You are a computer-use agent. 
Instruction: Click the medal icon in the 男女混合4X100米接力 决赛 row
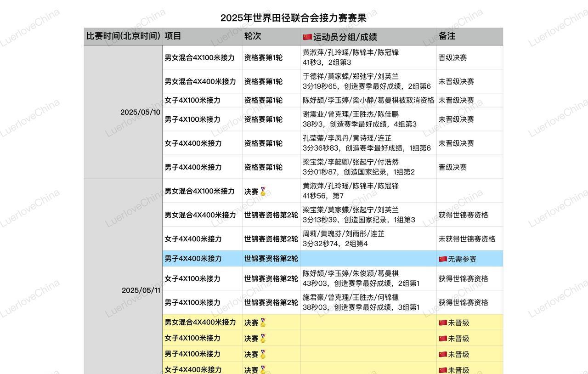[263, 191]
